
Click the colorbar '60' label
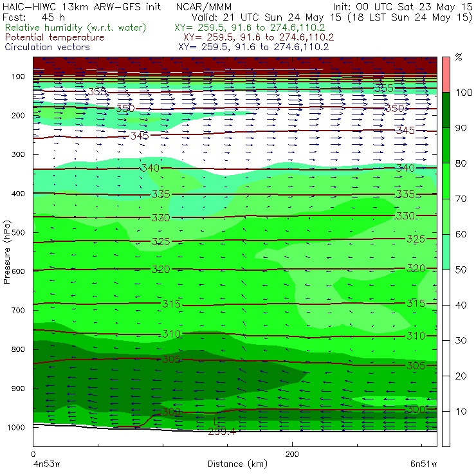coord(461,234)
